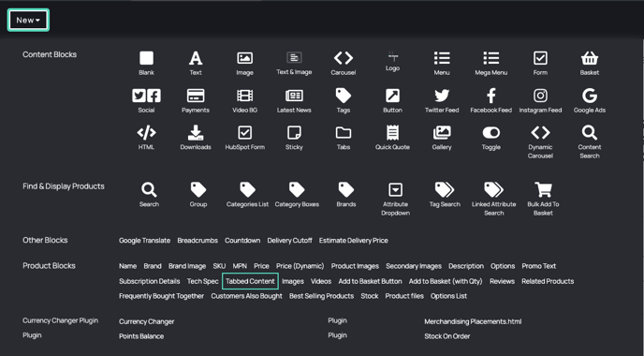
Task: Add the Tag Search block
Action: [445, 195]
